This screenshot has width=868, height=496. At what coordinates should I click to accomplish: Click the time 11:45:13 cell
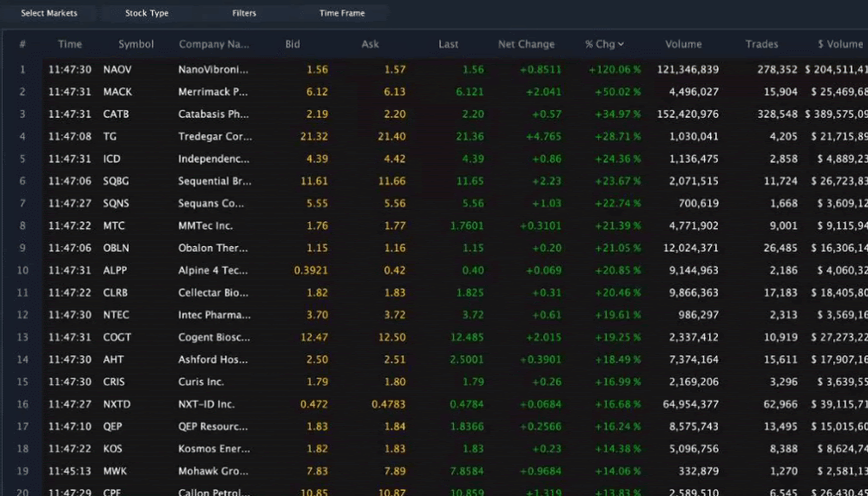pos(69,471)
